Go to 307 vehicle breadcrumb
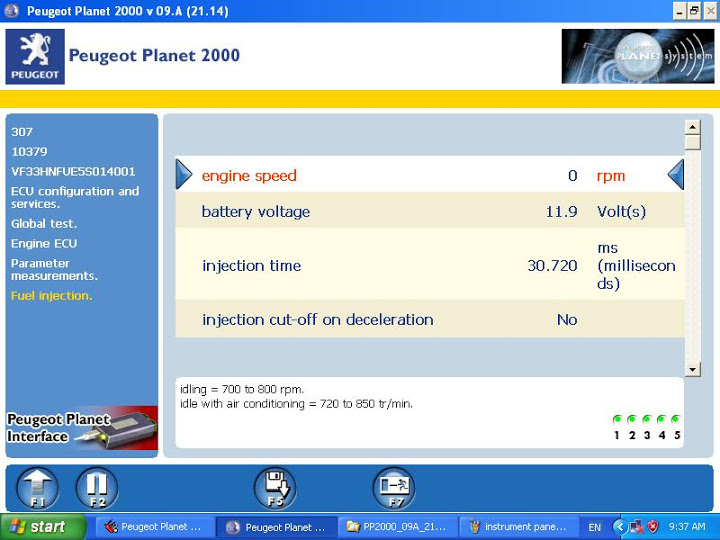The image size is (720, 540). tap(22, 132)
